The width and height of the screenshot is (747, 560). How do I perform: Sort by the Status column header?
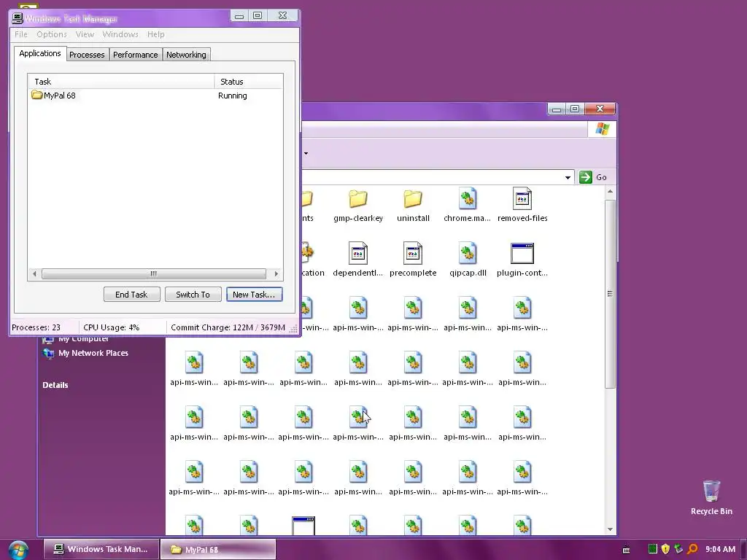(x=249, y=82)
